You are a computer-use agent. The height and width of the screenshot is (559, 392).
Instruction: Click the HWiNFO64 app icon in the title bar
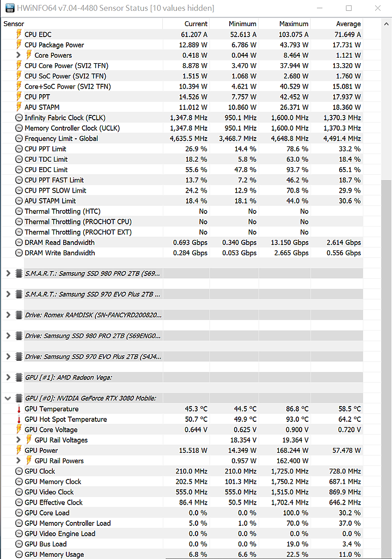click(x=10, y=8)
